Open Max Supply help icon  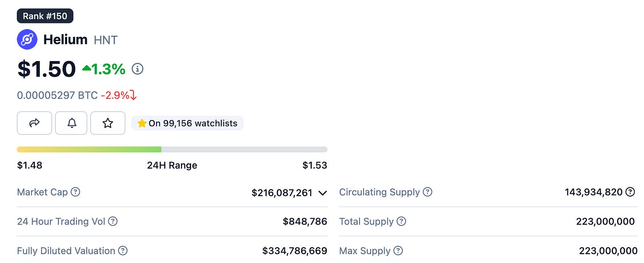398,251
